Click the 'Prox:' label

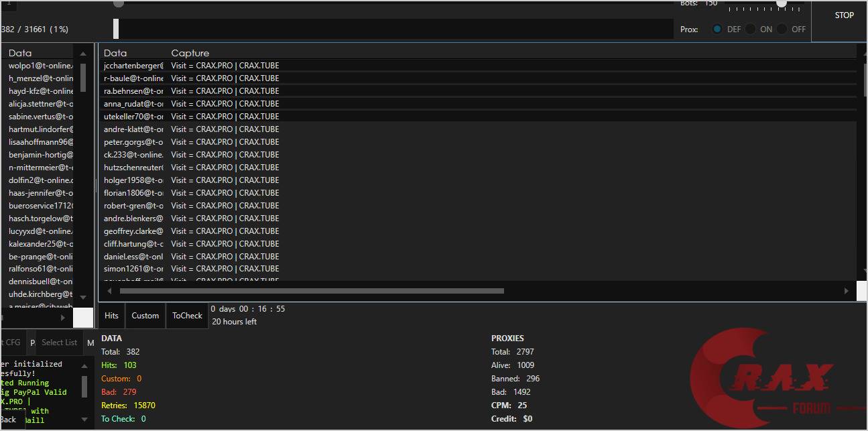click(x=689, y=29)
